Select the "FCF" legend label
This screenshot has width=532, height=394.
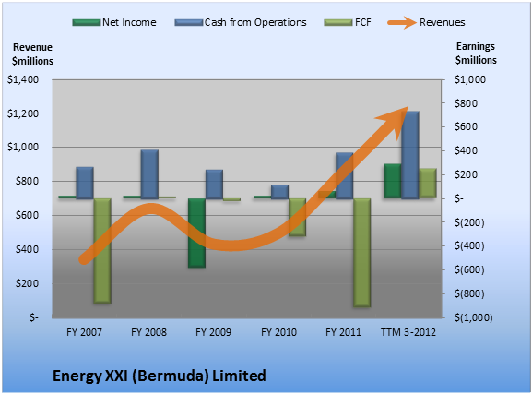click(363, 22)
